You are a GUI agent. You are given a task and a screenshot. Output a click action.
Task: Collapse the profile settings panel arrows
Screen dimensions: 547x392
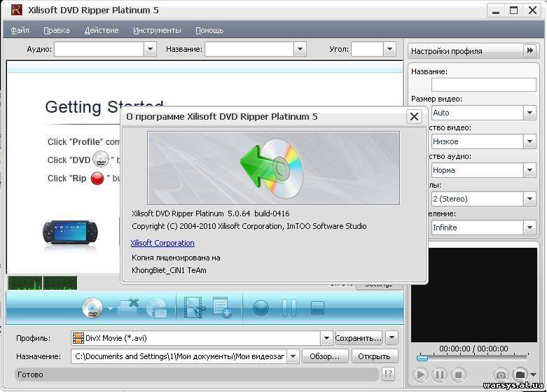[530, 50]
